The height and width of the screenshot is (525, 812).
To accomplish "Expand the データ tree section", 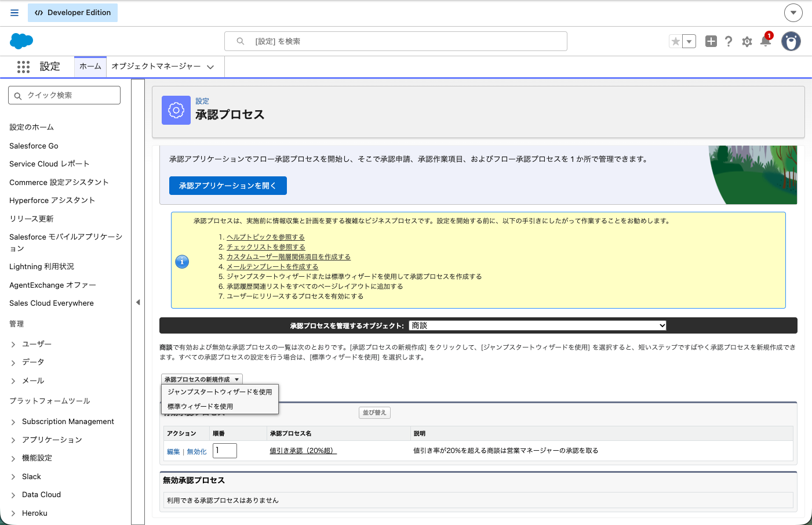I will [13, 363].
